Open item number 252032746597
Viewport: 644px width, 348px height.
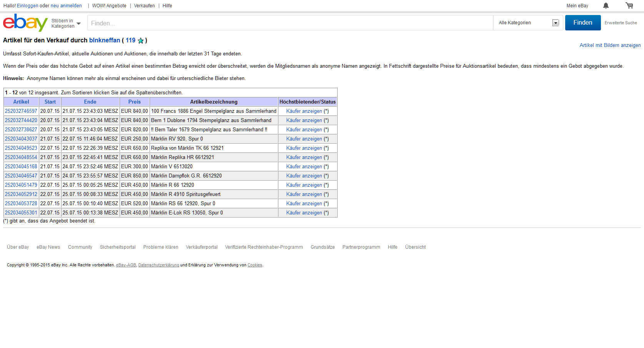coord(21,111)
